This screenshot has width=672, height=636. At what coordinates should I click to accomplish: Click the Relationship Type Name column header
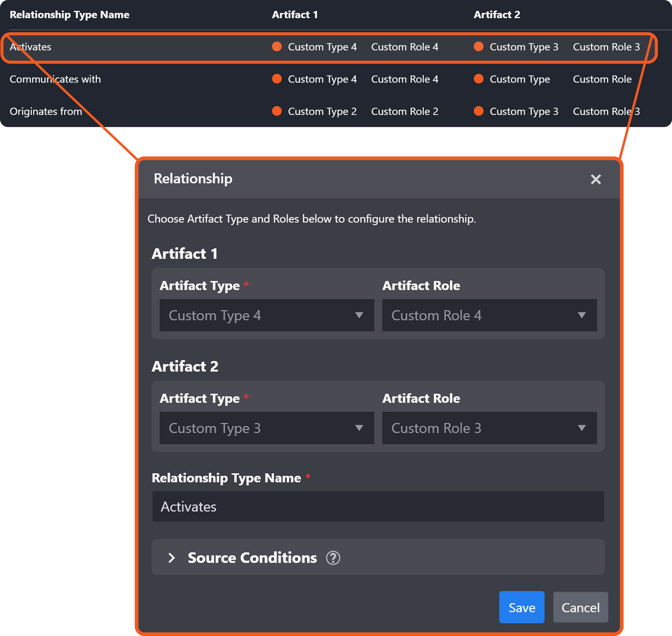coord(69,15)
